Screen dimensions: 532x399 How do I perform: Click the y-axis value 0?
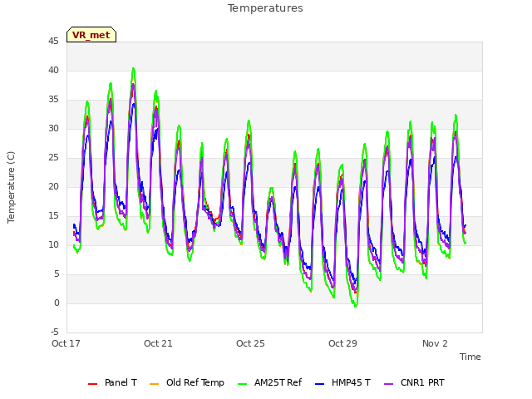click(57, 303)
